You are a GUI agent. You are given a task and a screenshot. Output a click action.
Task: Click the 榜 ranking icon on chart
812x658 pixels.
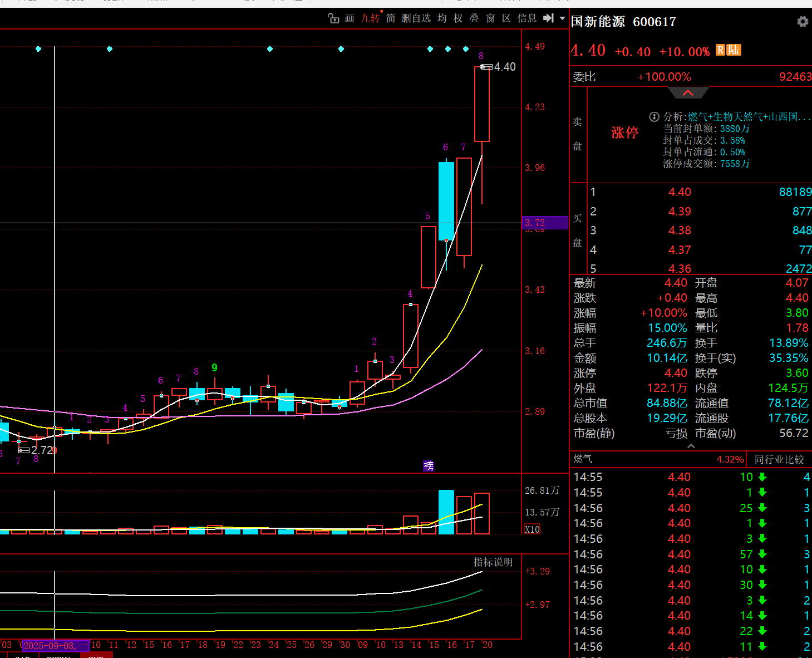pyautogui.click(x=429, y=466)
